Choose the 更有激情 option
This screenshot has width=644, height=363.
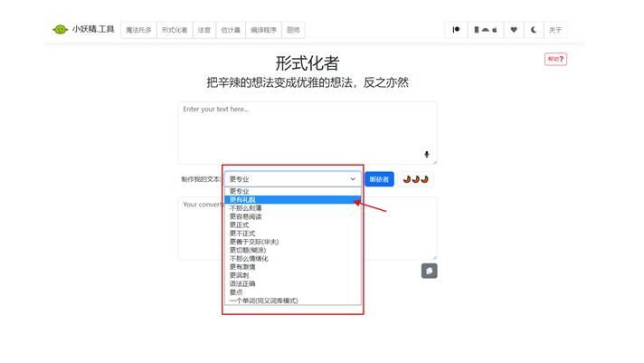point(293,267)
